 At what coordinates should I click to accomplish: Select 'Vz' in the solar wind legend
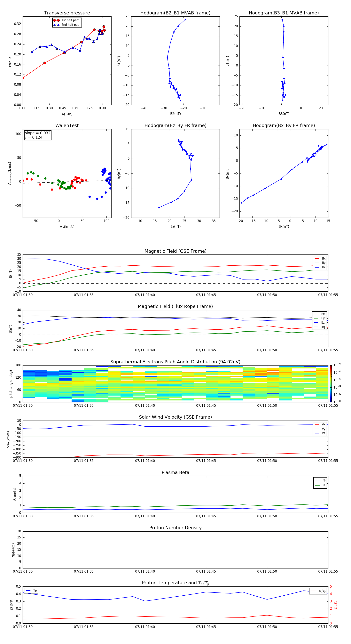pos(320,433)
